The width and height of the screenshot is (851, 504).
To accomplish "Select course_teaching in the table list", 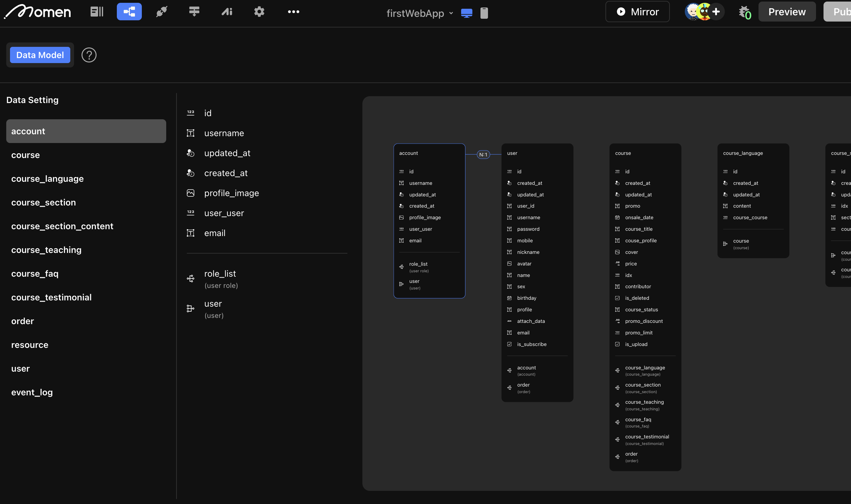I will (x=86, y=250).
